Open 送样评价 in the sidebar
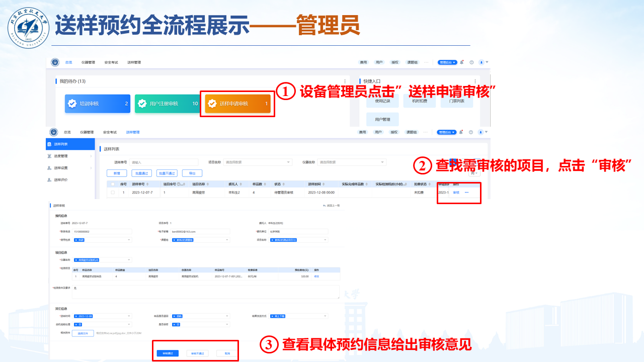Viewport: 644px width, 362px height. click(x=61, y=179)
